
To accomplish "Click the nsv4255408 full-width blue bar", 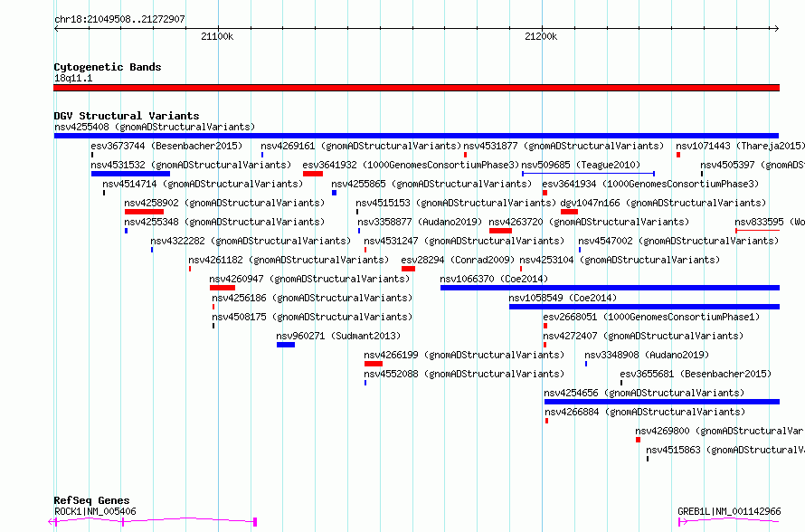I will (x=416, y=136).
